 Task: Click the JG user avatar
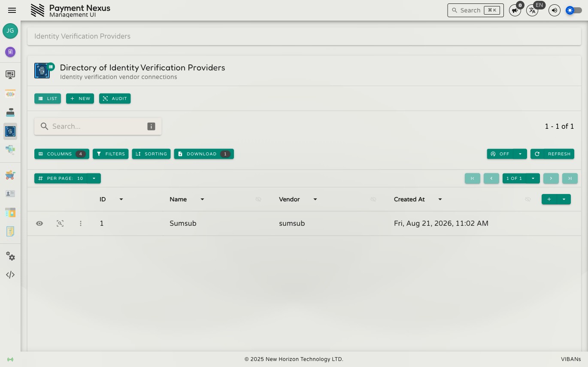click(x=10, y=31)
